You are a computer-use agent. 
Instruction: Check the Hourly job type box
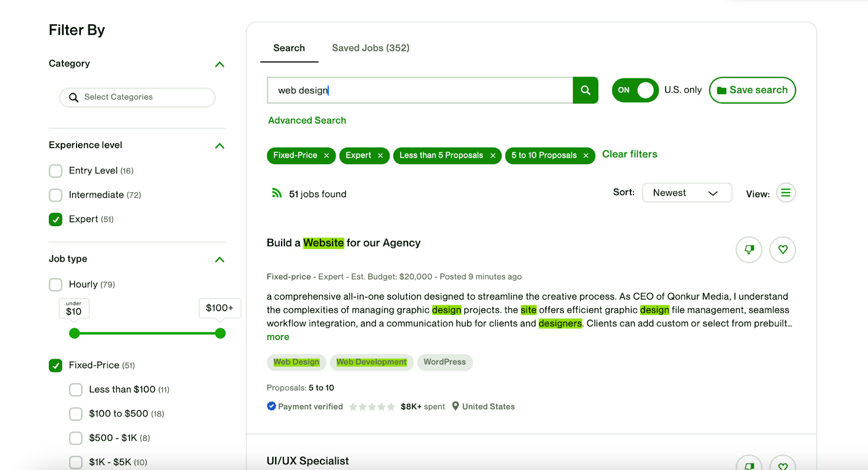point(55,285)
